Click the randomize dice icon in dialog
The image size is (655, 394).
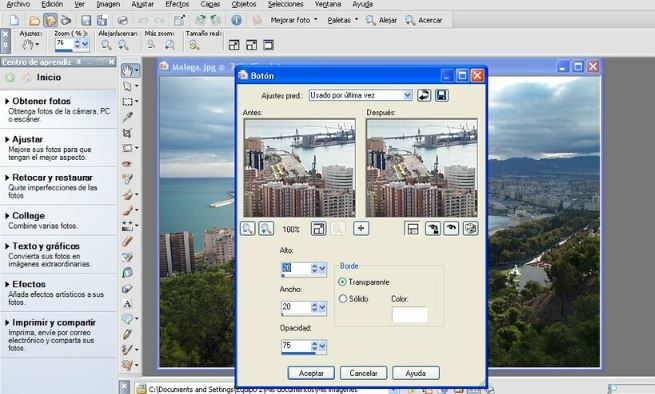tap(470, 229)
